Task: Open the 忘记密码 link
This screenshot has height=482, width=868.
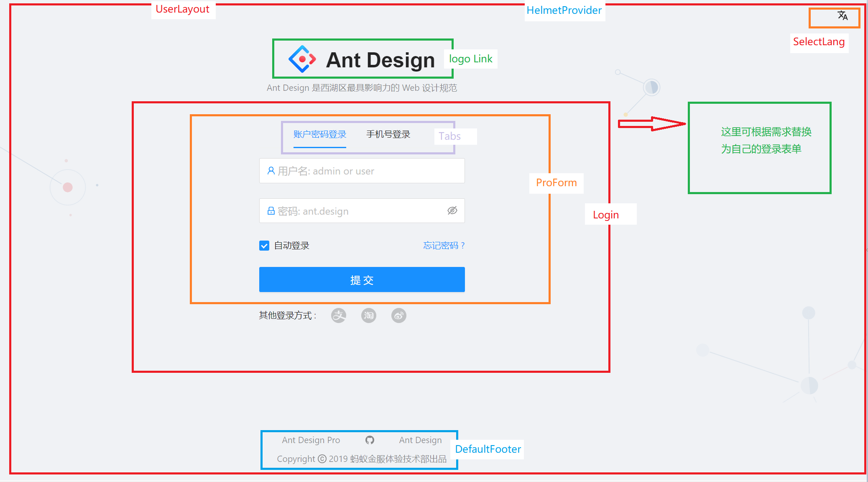Action: pos(444,246)
